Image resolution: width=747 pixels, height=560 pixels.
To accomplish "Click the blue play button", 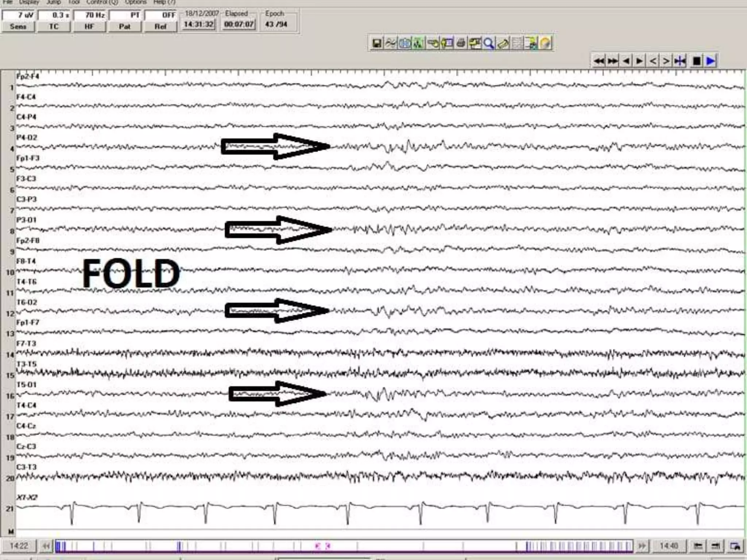I will tap(710, 61).
